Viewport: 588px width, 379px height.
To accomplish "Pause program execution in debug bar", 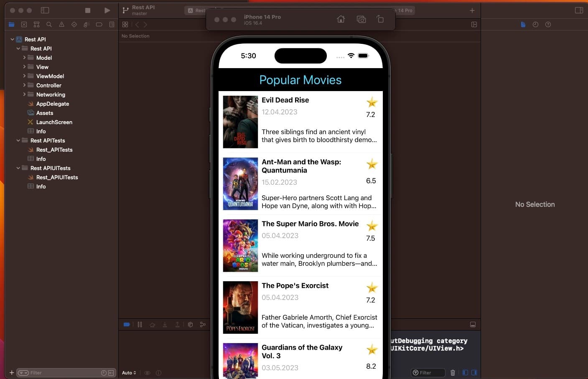I will (x=140, y=324).
